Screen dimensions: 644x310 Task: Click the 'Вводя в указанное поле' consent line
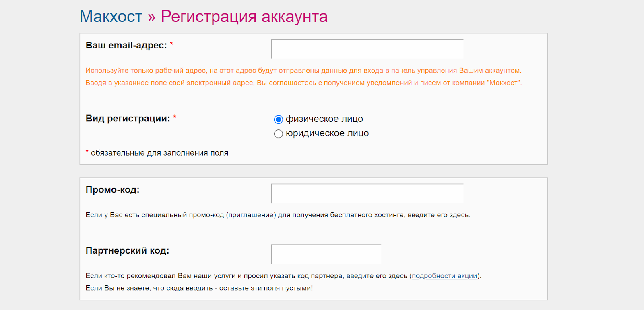pyautogui.click(x=303, y=83)
